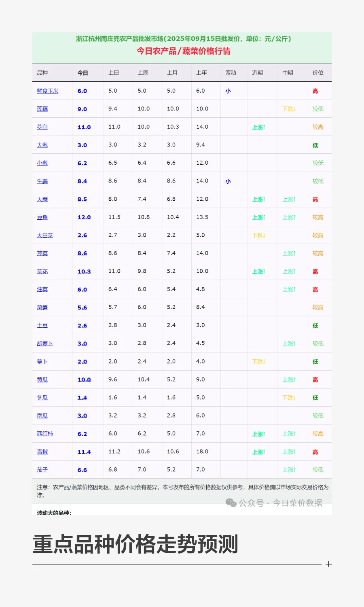The image size is (364, 607).
Task: Click yesterday's price 11.5 for 豆角
Action: click(x=114, y=217)
